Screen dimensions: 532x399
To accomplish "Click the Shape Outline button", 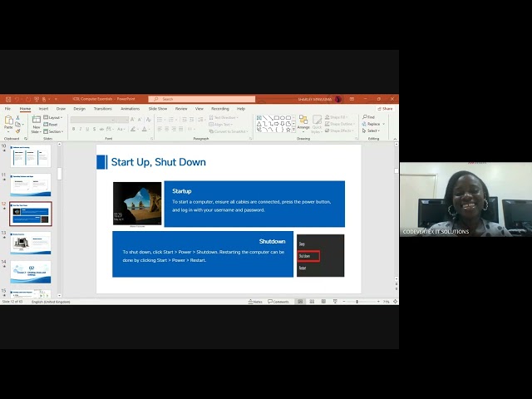I will pyautogui.click(x=340, y=124).
